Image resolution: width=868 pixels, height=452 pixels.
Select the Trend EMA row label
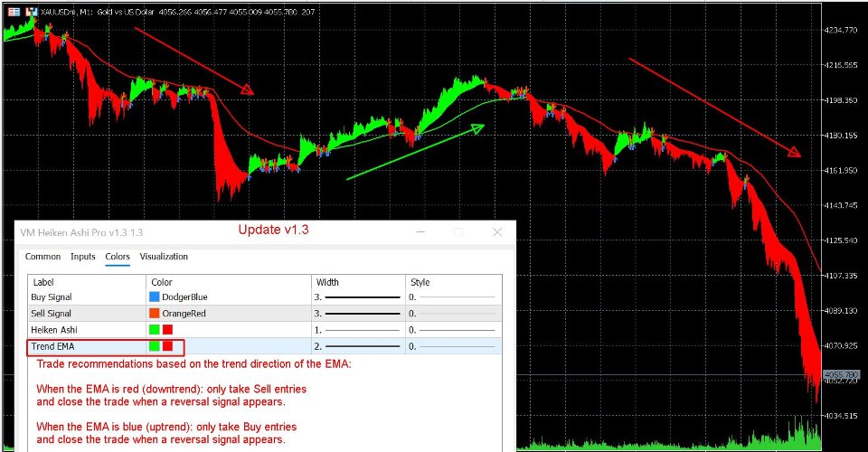(52, 346)
